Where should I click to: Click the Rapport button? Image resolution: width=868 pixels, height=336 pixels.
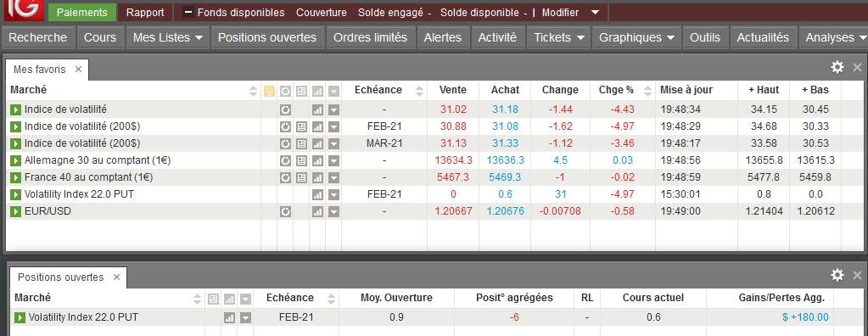pos(145,12)
